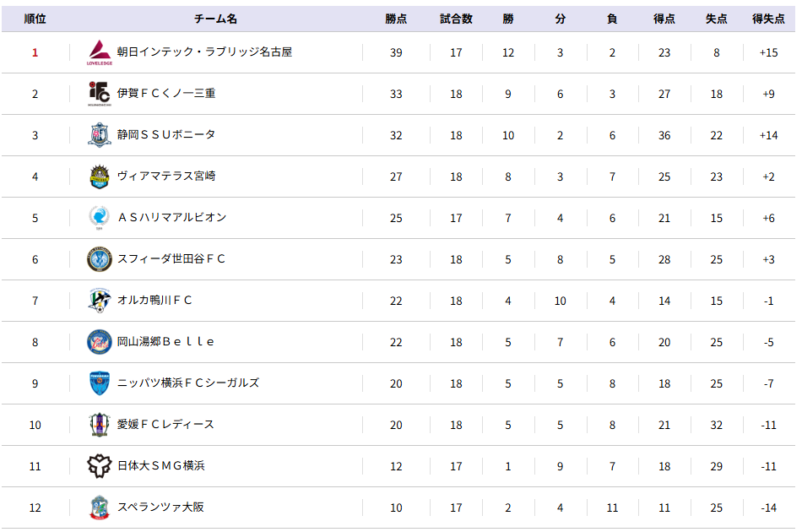Click the Love Ledge Nagoya team logo
The image size is (802, 532).
click(x=100, y=52)
